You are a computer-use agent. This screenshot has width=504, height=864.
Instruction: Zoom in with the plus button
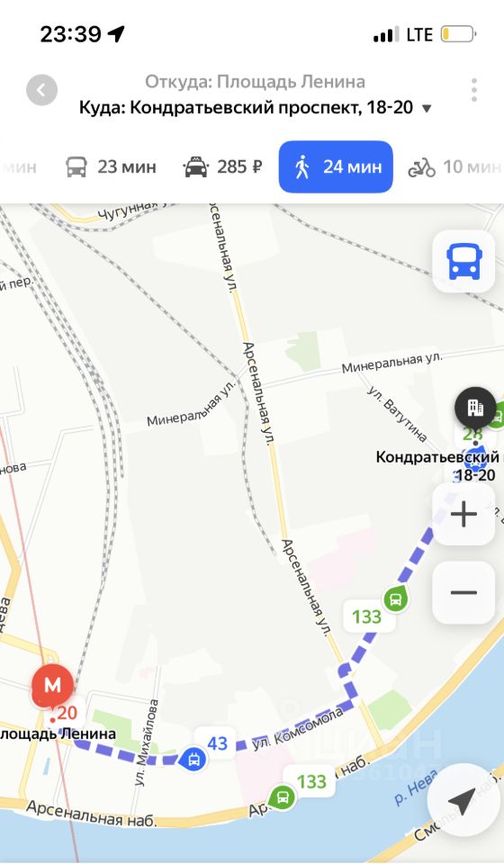click(x=463, y=515)
